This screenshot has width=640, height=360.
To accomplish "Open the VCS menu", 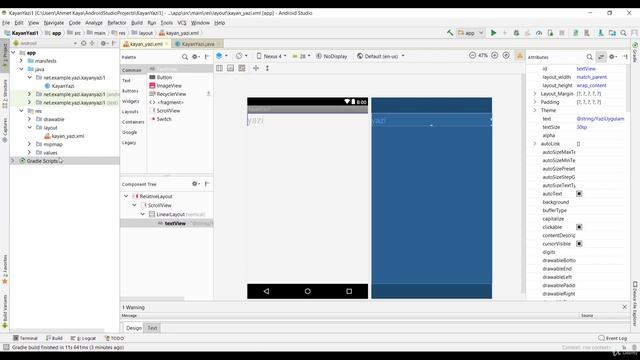I will [182, 23].
